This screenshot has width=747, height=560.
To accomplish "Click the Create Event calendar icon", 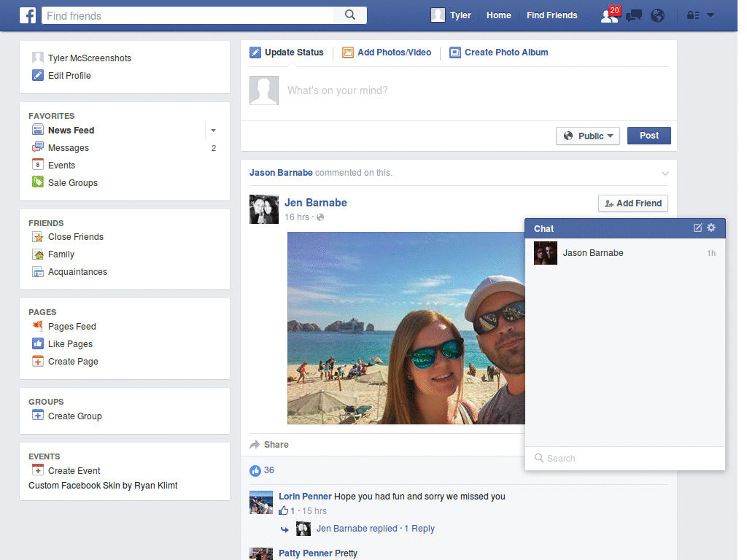I will pos(38,470).
